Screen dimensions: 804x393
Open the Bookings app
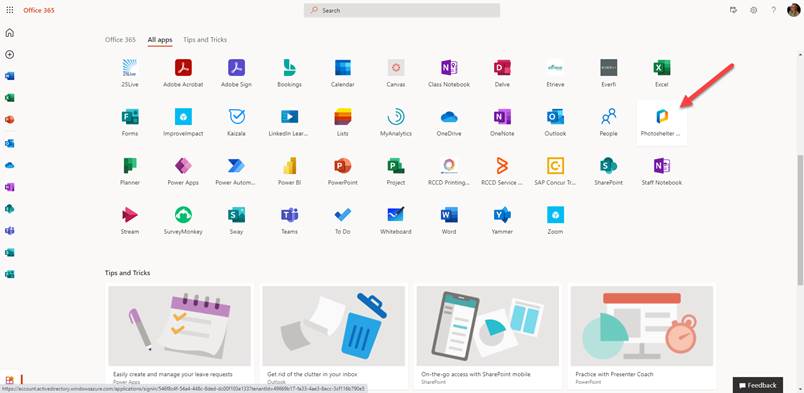pos(289,73)
